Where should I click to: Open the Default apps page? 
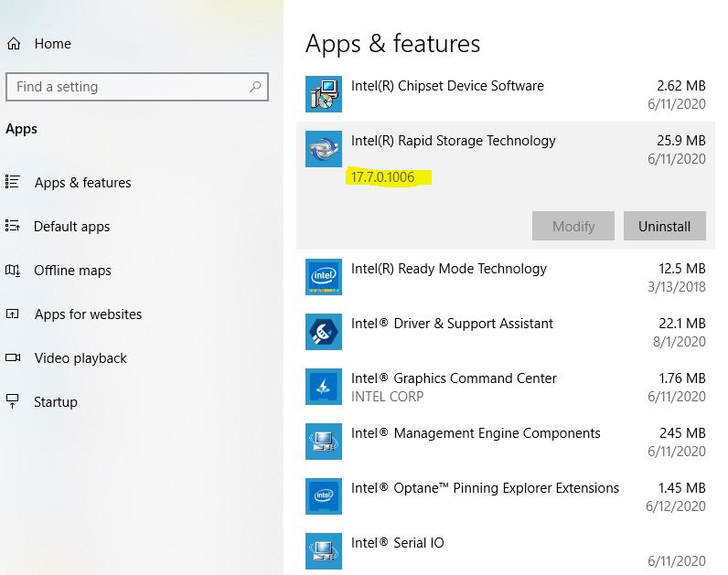71,227
